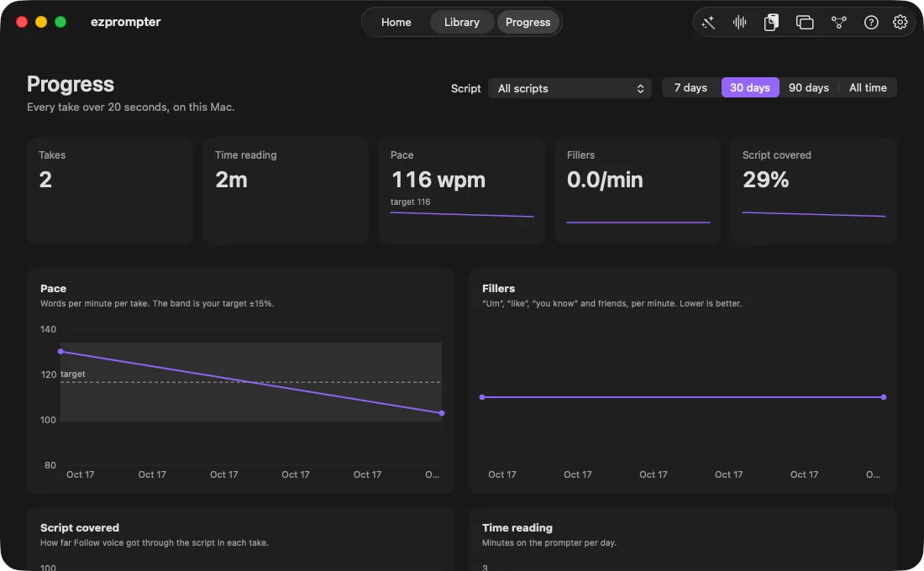Click the Takes stat card

coord(110,191)
